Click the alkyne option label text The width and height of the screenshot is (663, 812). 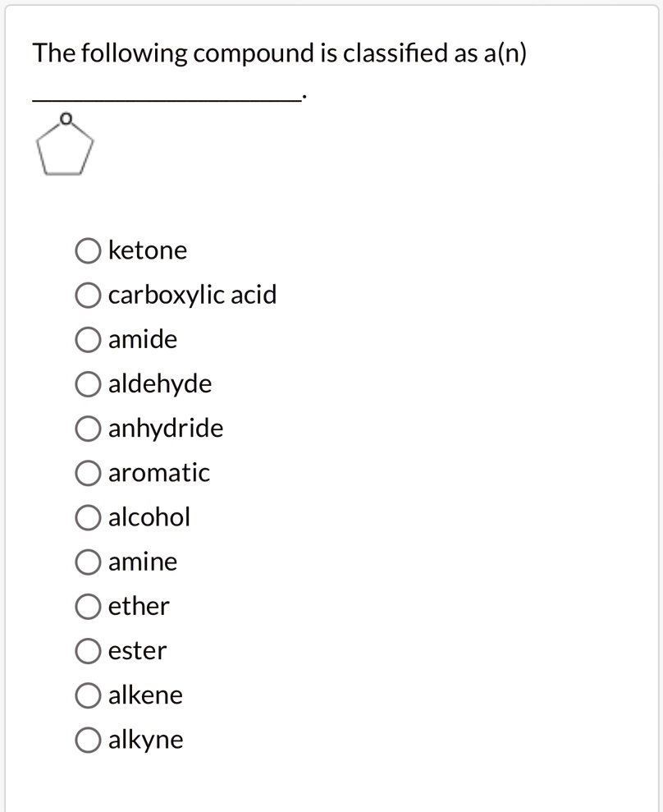[x=146, y=739]
